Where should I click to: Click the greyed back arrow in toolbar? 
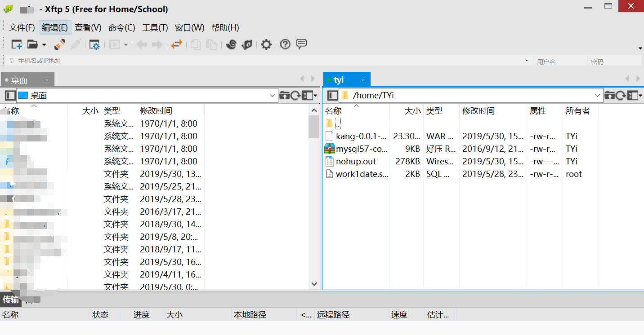pyautogui.click(x=142, y=44)
